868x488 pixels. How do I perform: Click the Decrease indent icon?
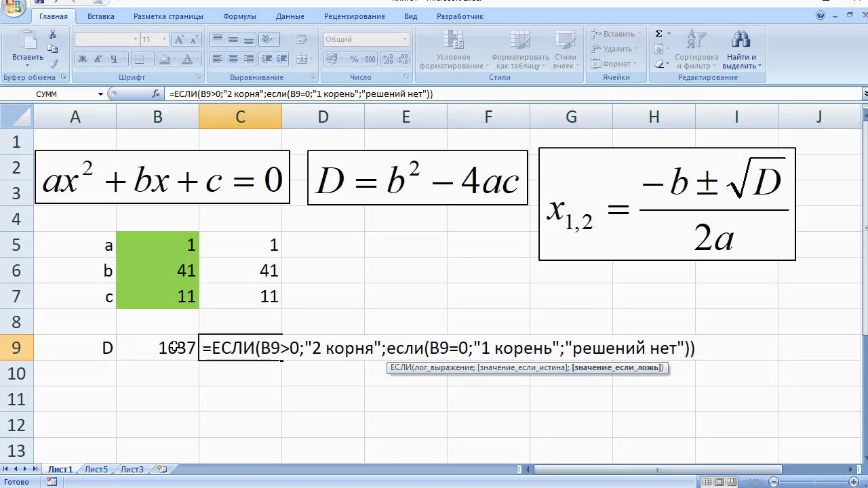267,59
